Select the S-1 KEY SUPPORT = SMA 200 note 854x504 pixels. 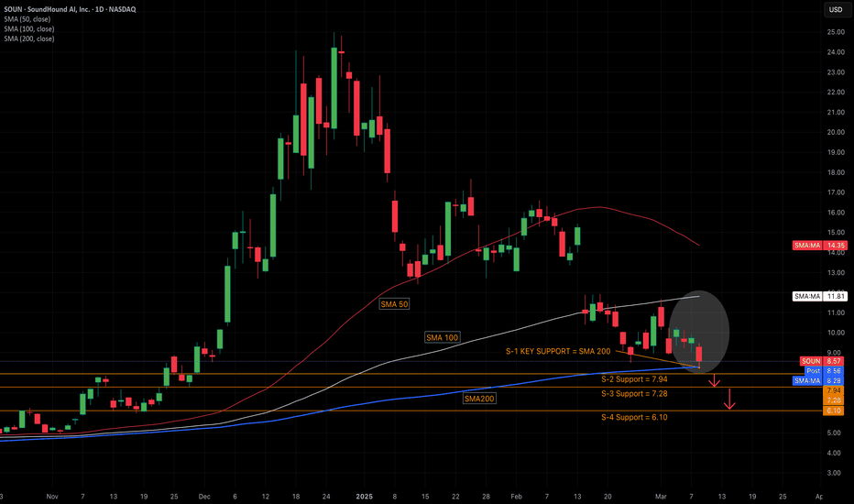[558, 352]
